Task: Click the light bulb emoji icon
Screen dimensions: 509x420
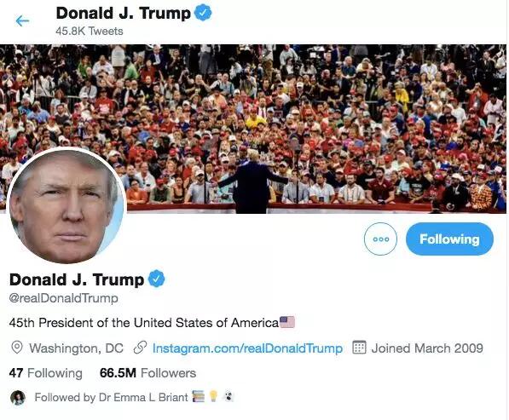Action: (x=213, y=396)
